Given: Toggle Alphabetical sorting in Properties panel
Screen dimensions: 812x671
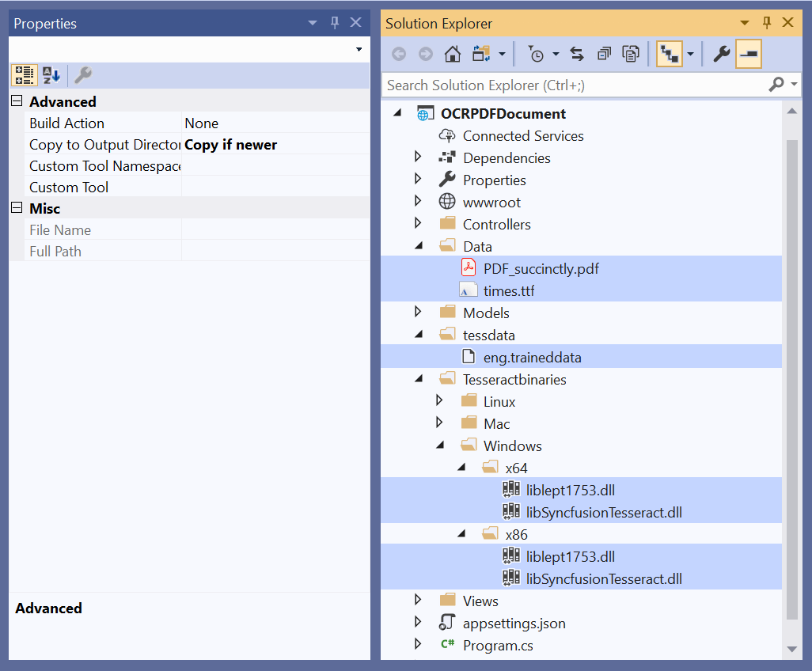Looking at the screenshot, I should 51,75.
